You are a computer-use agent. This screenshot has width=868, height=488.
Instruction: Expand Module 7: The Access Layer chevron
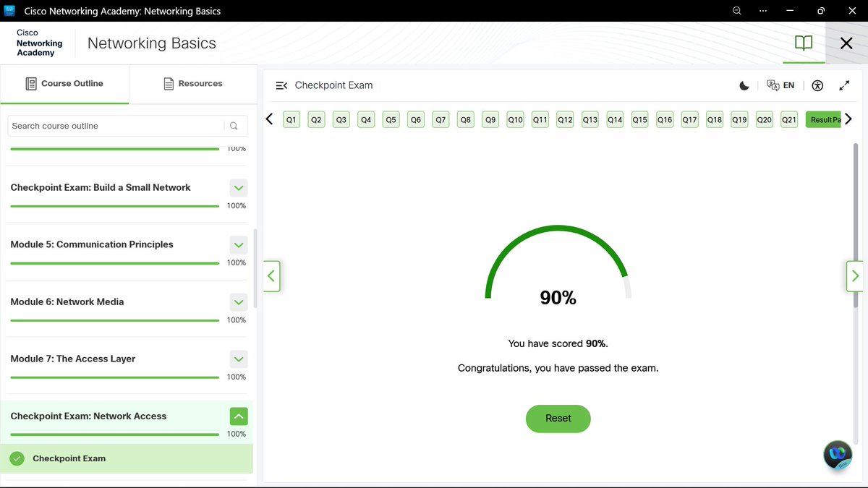[239, 359]
